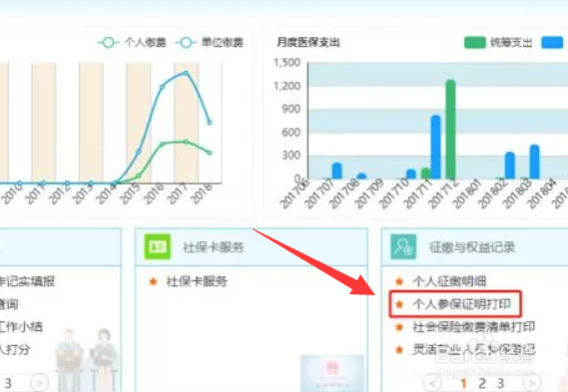Viewport: 568px width, 392px height.
Task: Click the star icon beside 灵活就业人员参保登记
Action: pyautogui.click(x=399, y=350)
